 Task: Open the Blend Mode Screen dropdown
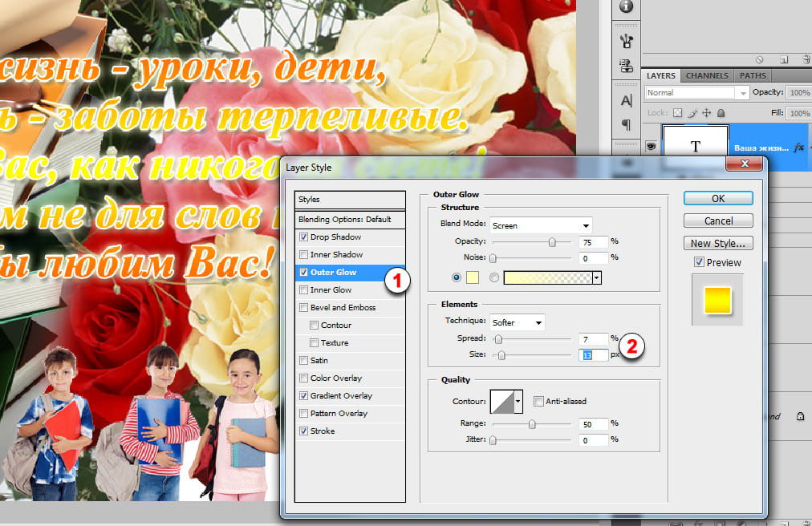pyautogui.click(x=540, y=225)
